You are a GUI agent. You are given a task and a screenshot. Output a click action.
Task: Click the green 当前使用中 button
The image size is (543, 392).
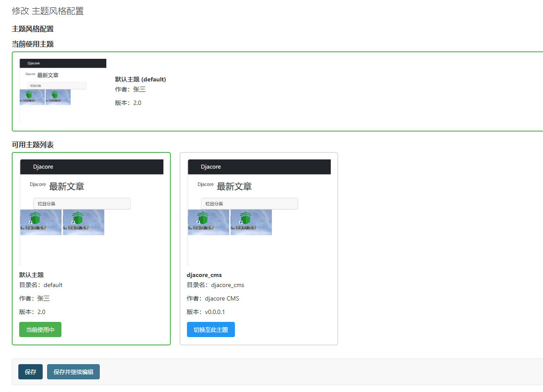tap(40, 330)
